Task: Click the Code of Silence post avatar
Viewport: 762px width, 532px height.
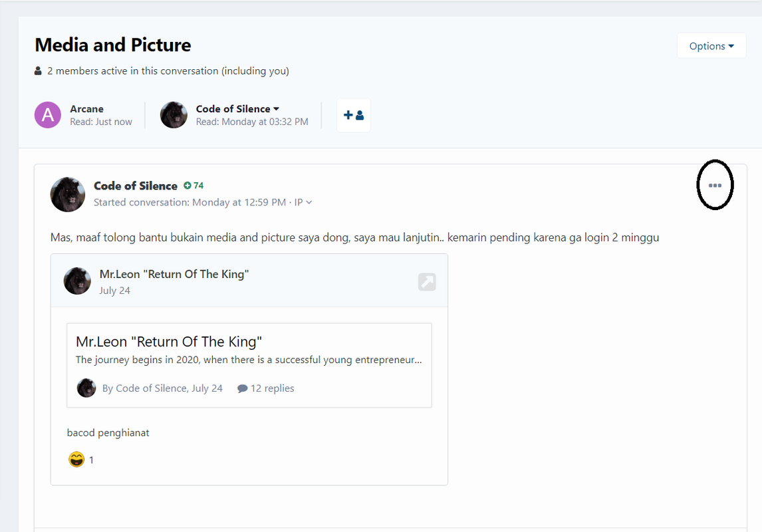Action: (x=68, y=194)
